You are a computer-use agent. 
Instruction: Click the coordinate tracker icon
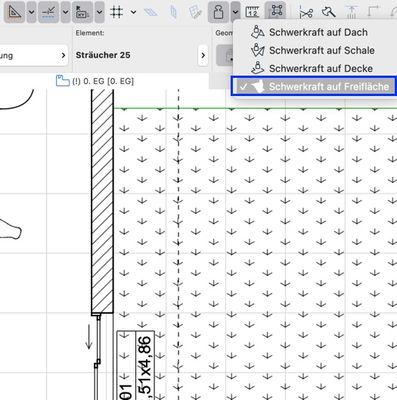pyautogui.click(x=82, y=12)
